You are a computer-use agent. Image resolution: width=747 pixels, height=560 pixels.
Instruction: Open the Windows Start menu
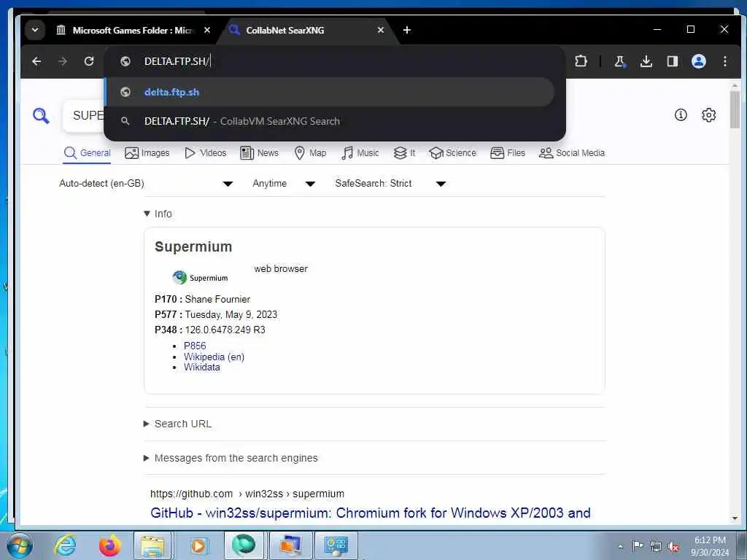coord(20,545)
